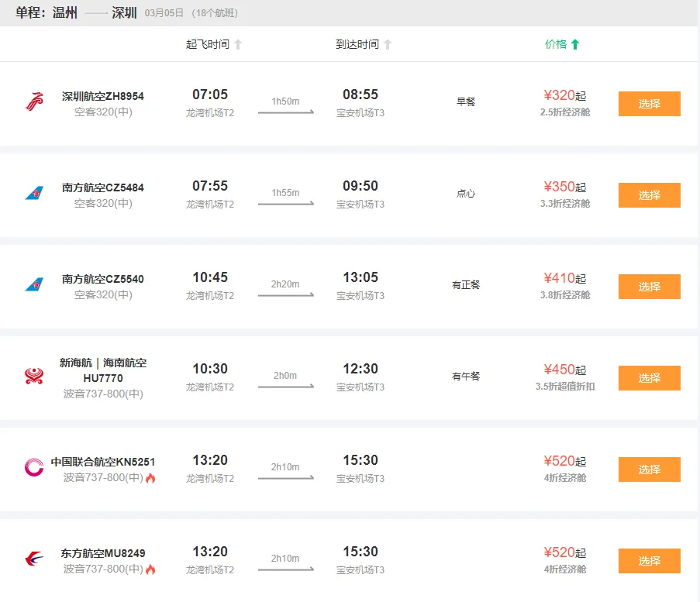Click departure time 10:45

(210, 277)
